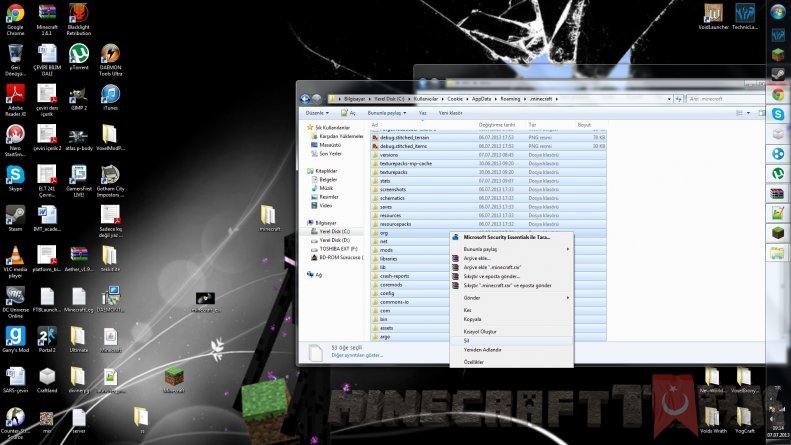791x445 pixels.
Task: Select the iTunes desktop icon
Action: click(110, 97)
